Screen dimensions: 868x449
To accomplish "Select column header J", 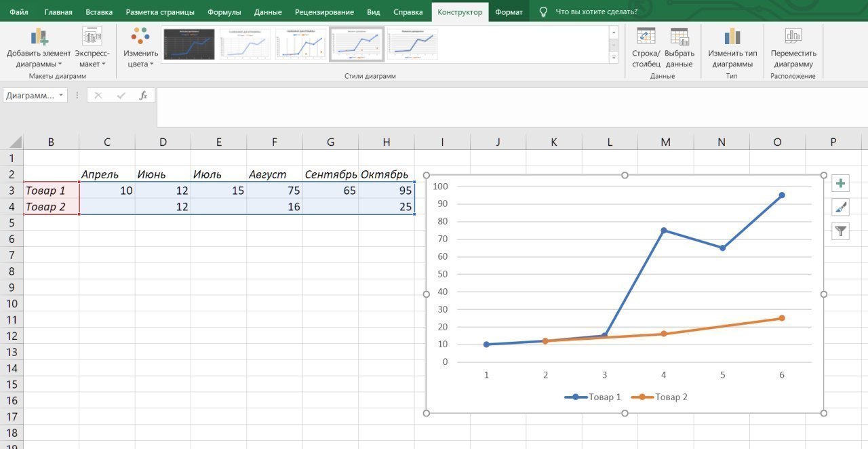I will (498, 142).
